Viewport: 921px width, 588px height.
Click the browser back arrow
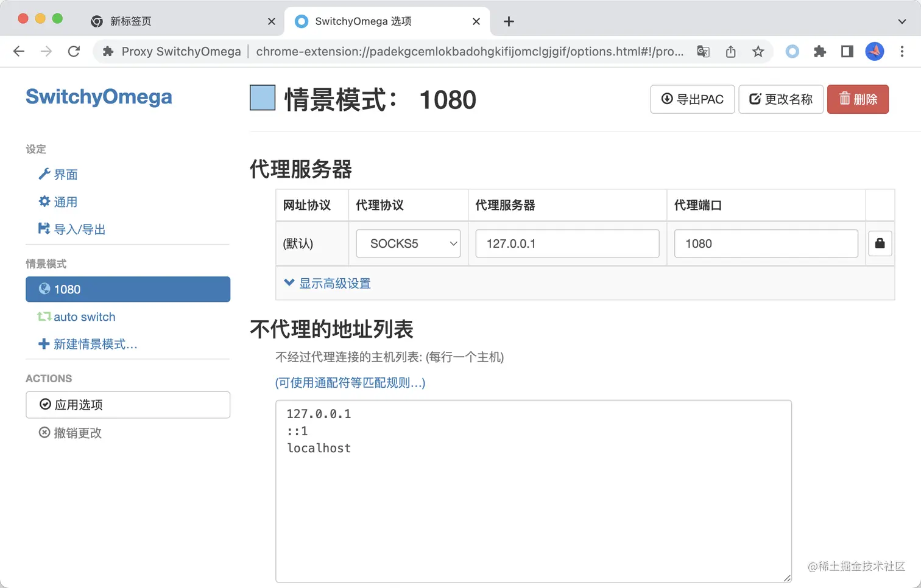coord(19,52)
